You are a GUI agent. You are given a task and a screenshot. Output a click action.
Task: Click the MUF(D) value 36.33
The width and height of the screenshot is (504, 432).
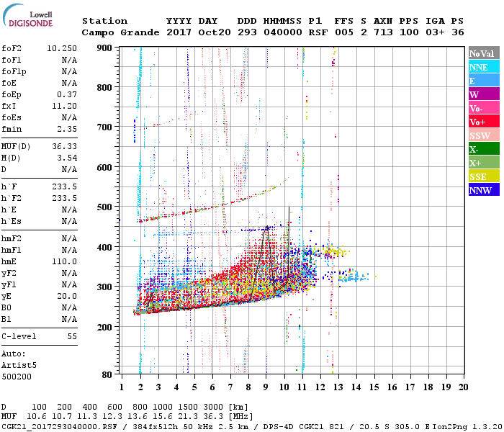point(64,146)
